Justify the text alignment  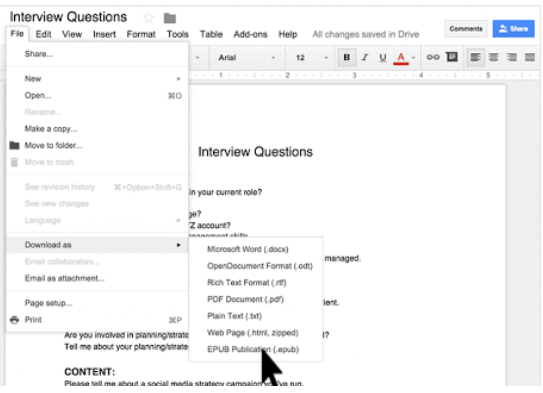coord(530,57)
